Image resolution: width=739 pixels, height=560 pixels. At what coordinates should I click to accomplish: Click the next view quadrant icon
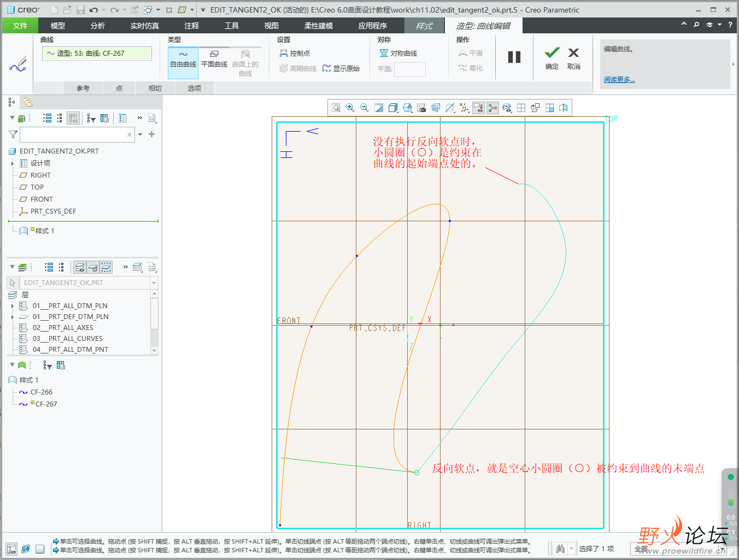[x=549, y=108]
